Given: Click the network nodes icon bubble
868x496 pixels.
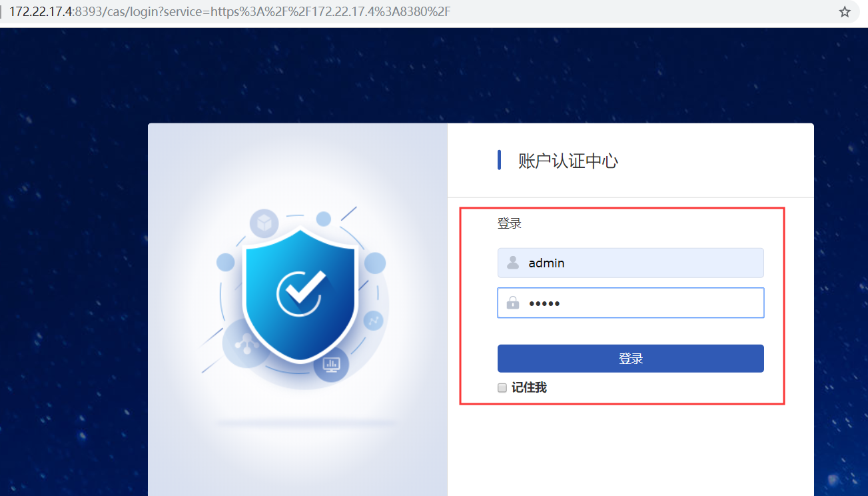Looking at the screenshot, I should (x=247, y=343).
